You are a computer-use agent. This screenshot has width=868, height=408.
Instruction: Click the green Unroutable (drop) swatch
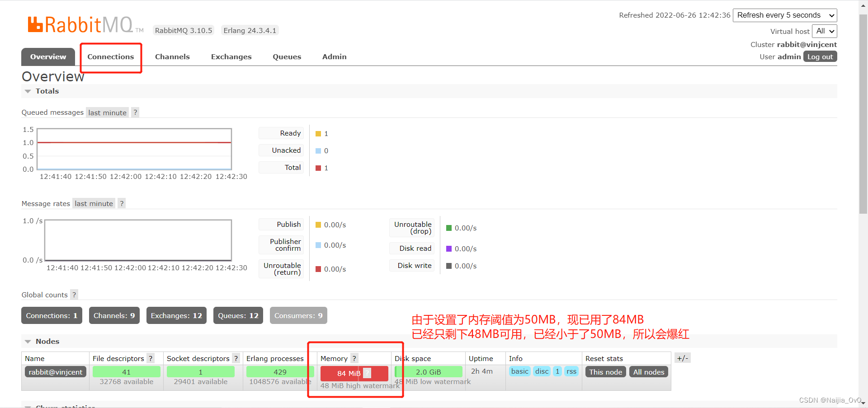click(x=449, y=228)
